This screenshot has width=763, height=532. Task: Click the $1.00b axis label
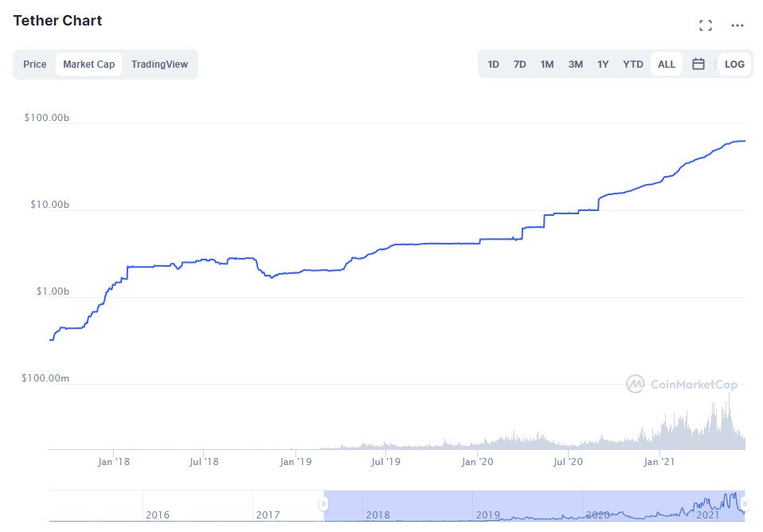[x=53, y=291]
